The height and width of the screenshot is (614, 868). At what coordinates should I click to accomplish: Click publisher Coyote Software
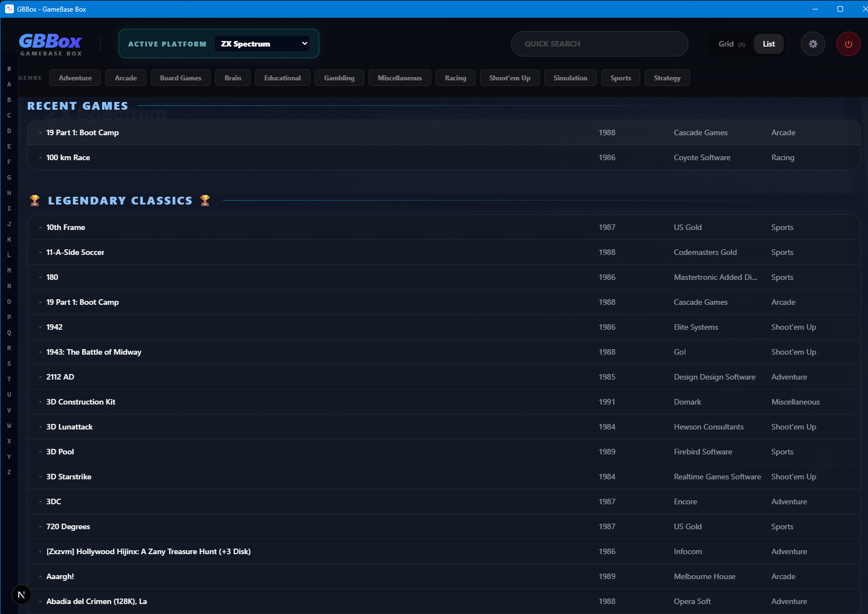pos(702,157)
